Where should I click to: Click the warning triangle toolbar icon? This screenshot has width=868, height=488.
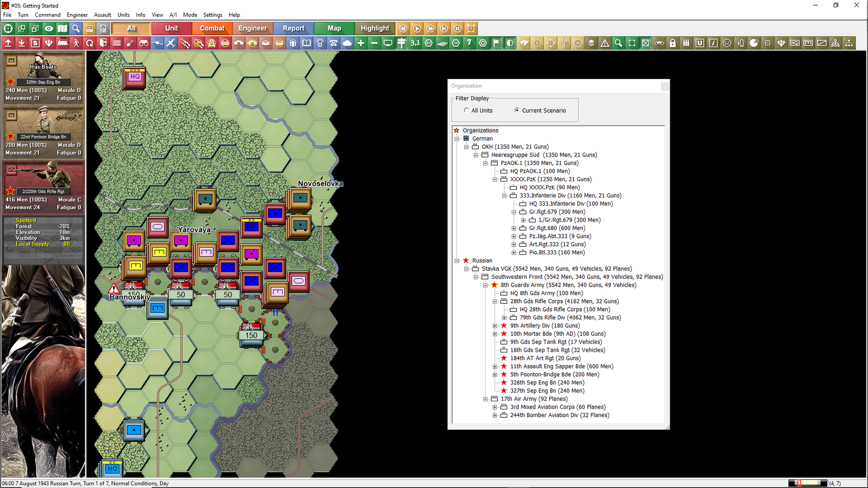tap(605, 43)
